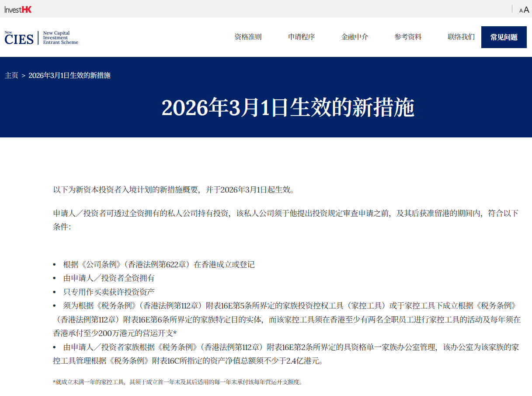Click the asterisk footnote about 家控工具
Viewport: 532px width, 396px height.
177,382
